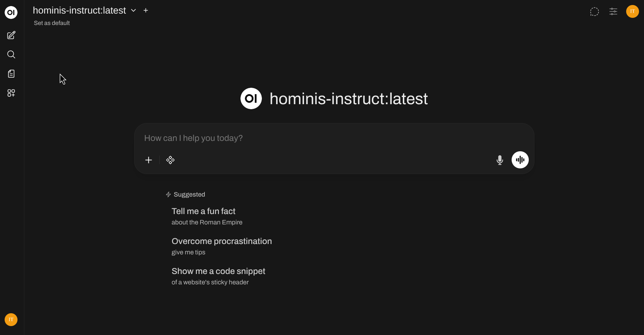This screenshot has width=644, height=335.
Task: Toggle temporary chat dashed circle icon
Action: tap(594, 12)
